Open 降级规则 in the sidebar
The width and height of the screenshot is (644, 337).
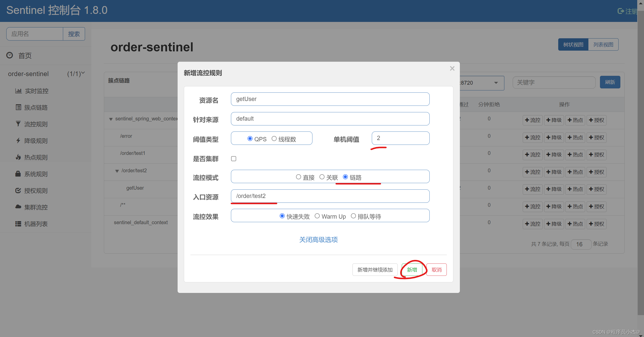click(x=36, y=141)
